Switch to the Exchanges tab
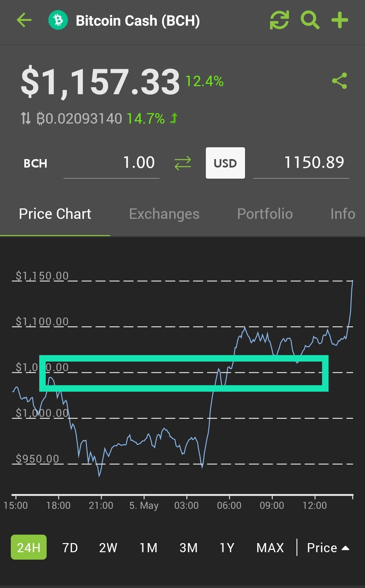The height and width of the screenshot is (588, 365). pyautogui.click(x=164, y=214)
